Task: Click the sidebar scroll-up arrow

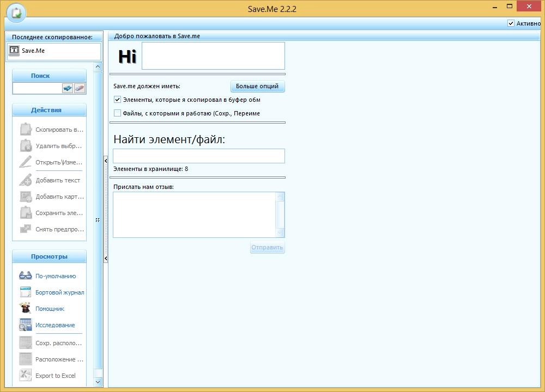Action: (98, 66)
